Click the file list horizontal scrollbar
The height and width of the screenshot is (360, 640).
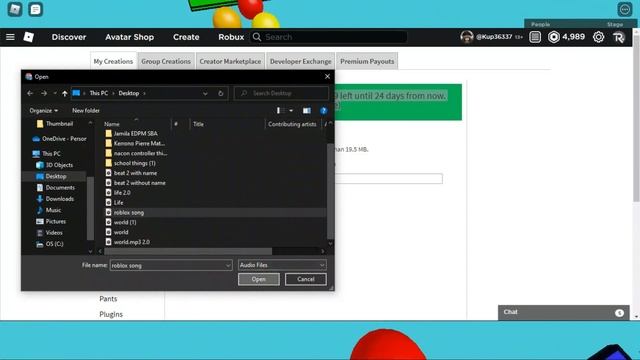point(188,251)
